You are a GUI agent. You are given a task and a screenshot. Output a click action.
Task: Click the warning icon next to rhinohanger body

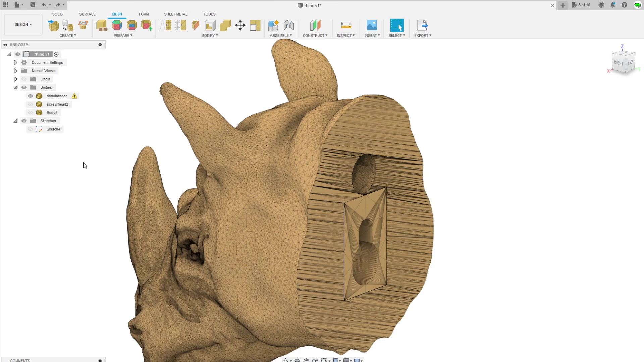(74, 96)
